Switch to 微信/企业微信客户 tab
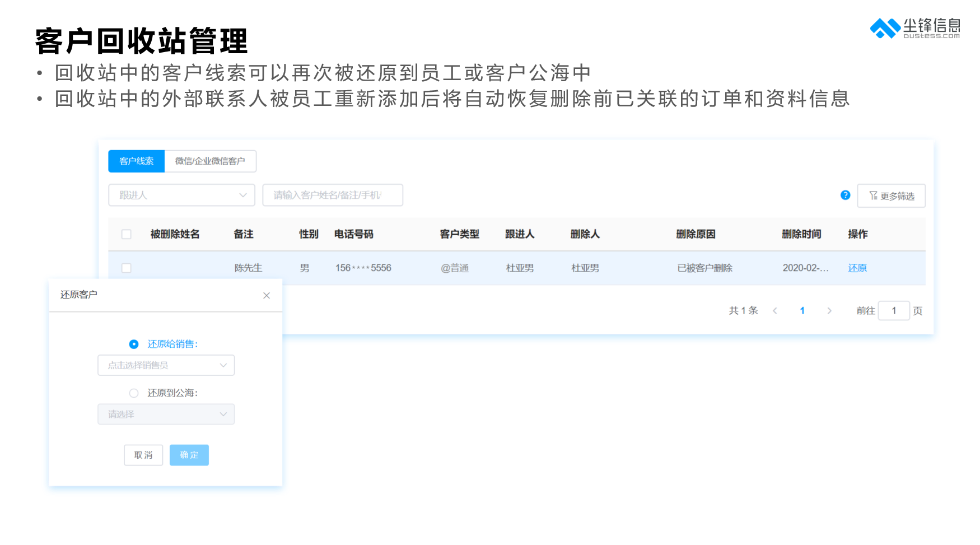This screenshot has height=545, width=980. (210, 161)
